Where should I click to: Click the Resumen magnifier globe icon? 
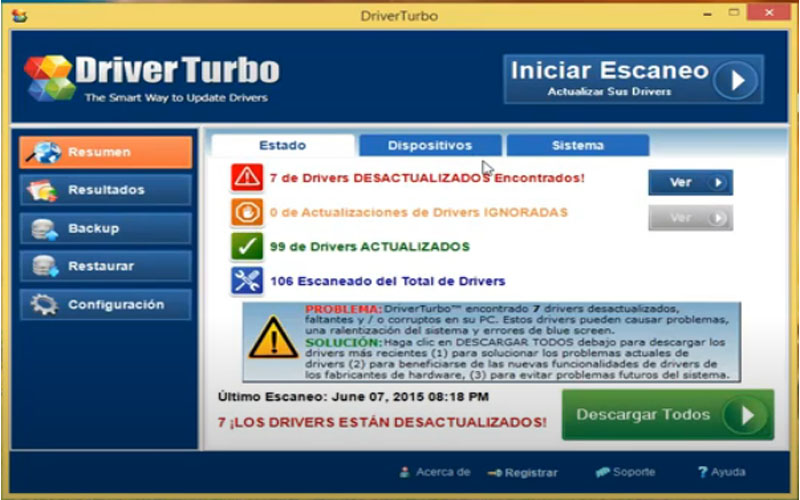click(43, 152)
